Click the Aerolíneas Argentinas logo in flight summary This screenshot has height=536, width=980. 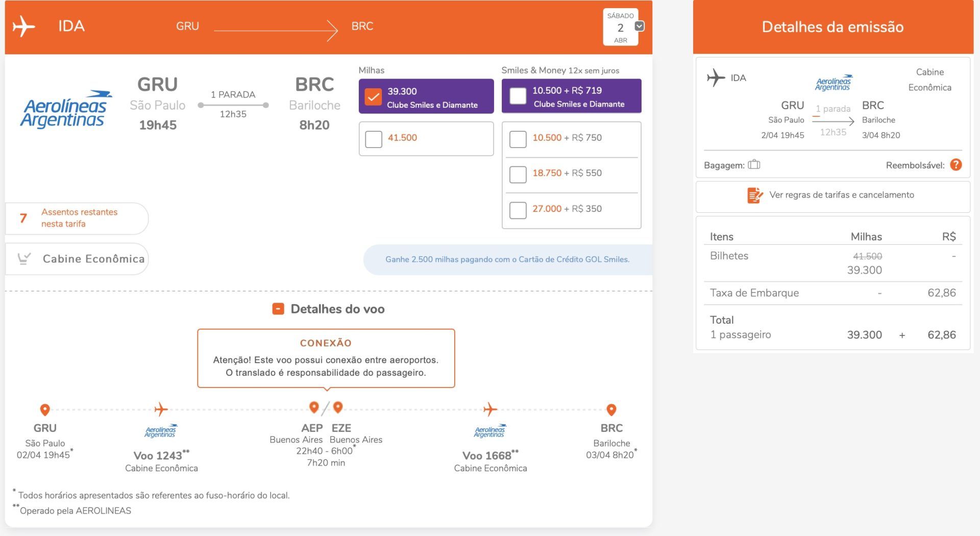(x=65, y=109)
